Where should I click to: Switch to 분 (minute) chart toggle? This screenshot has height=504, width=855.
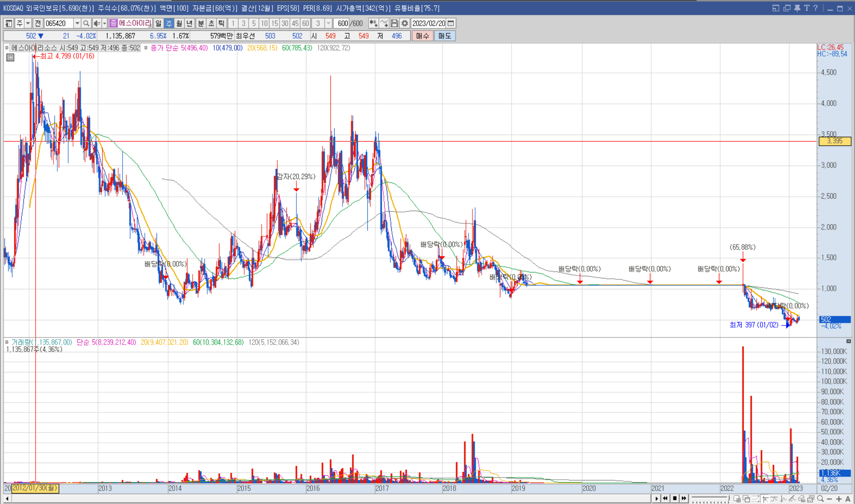[201, 23]
